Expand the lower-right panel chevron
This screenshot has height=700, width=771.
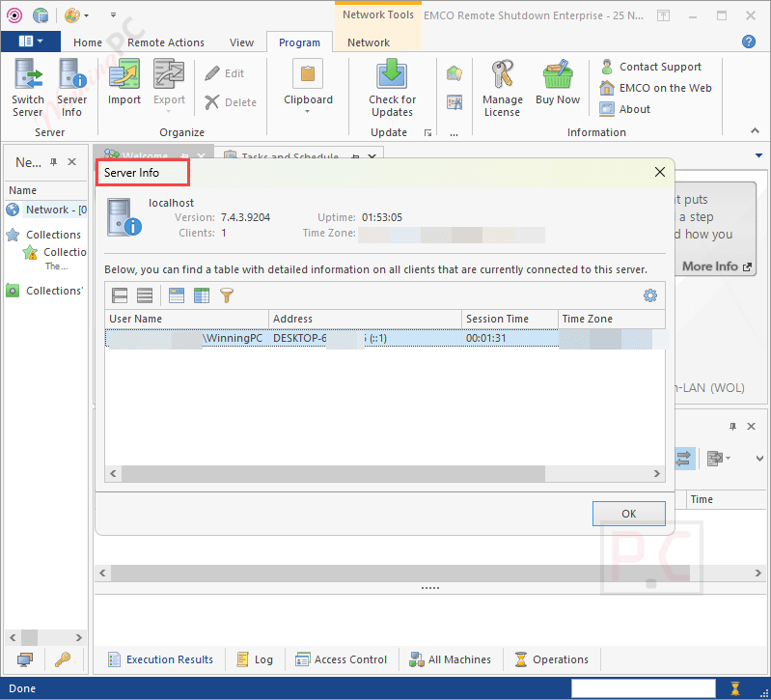click(x=759, y=459)
